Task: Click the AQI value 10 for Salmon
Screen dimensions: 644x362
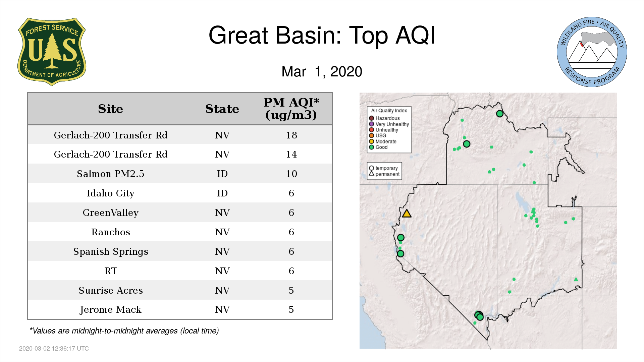Action: pos(291,174)
